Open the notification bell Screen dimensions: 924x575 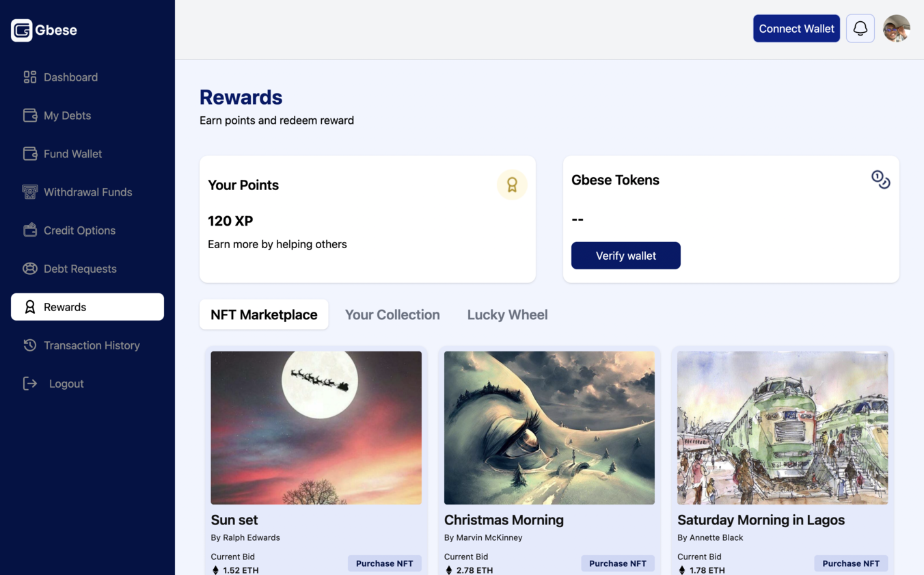[860, 28]
